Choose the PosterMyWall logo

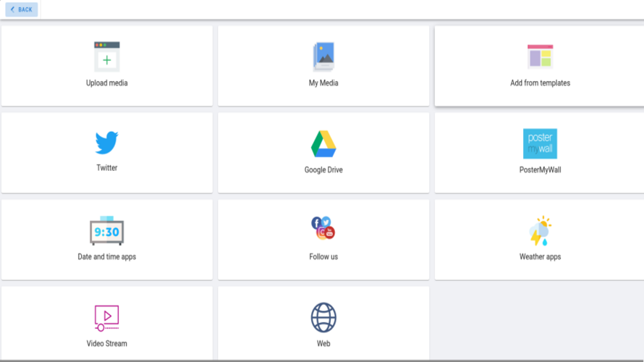(x=540, y=143)
